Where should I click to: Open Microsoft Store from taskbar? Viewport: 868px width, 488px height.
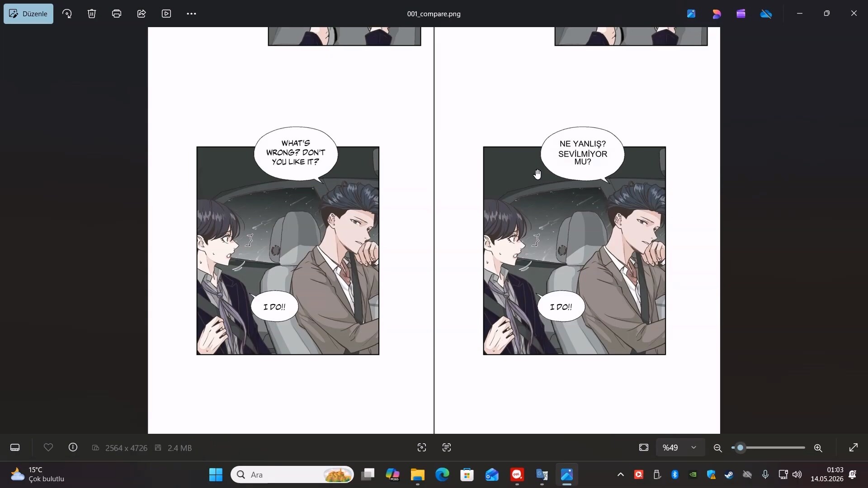(467, 474)
